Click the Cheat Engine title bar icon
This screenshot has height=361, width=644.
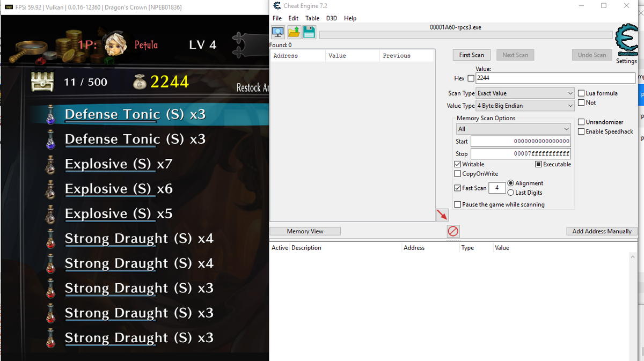coord(276,5)
